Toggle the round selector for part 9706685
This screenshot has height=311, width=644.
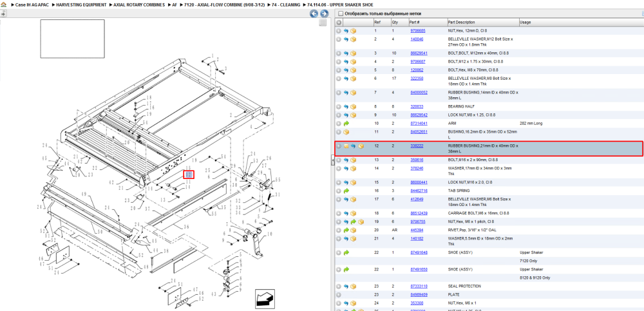339,31
